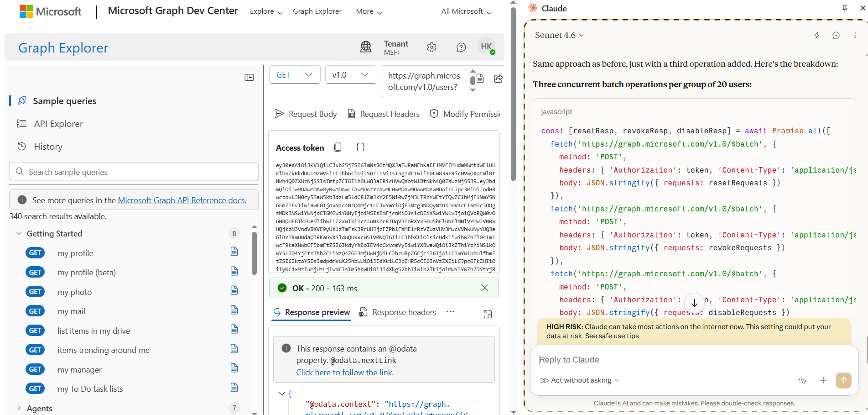Switch to API Explorer tab
868x415 pixels.
[58, 124]
